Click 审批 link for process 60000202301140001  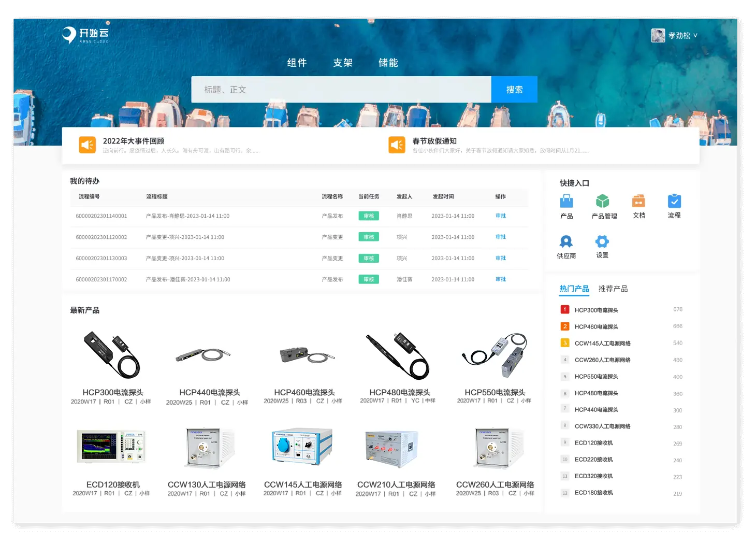coord(501,216)
